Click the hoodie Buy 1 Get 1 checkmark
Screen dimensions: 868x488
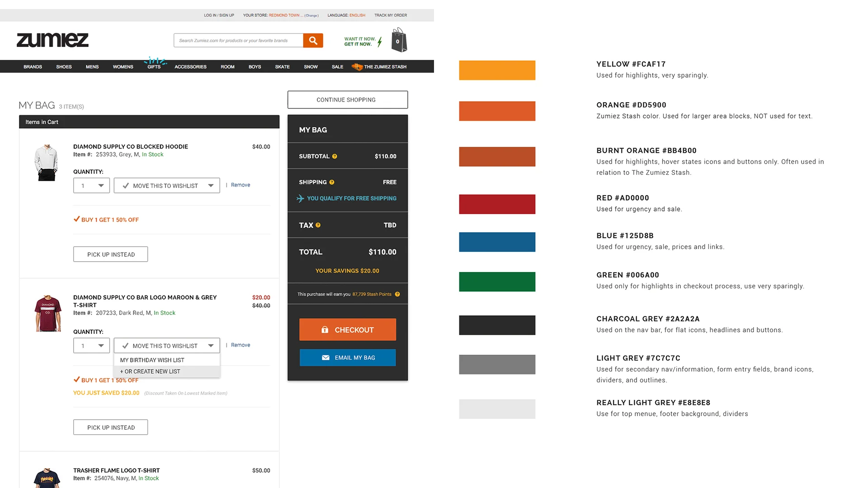click(76, 219)
